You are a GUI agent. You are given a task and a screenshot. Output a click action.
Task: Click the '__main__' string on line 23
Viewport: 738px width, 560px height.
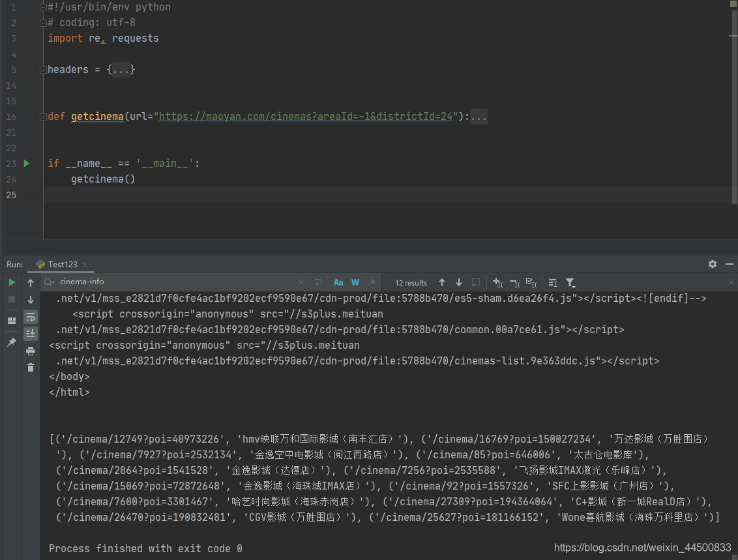(x=165, y=163)
